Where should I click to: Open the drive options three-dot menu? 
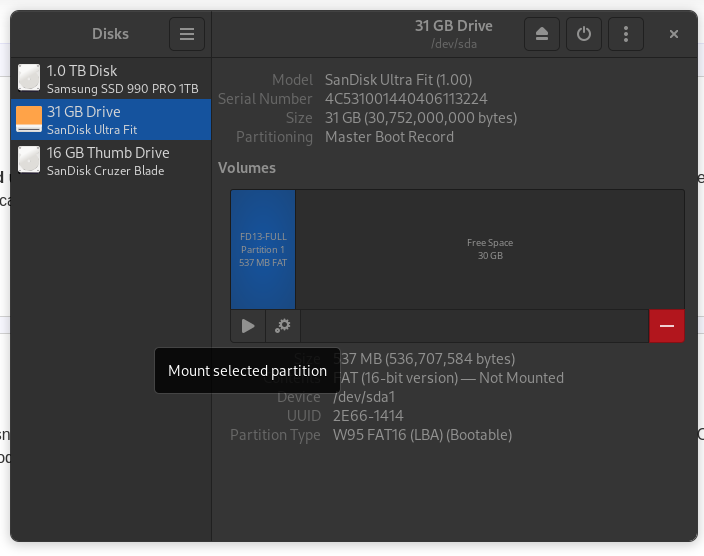(626, 34)
